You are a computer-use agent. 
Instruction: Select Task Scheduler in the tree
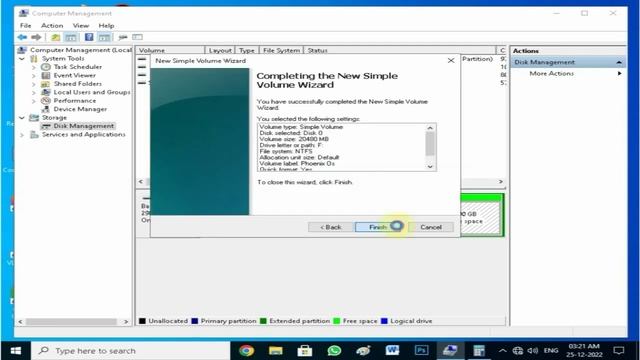pos(78,67)
